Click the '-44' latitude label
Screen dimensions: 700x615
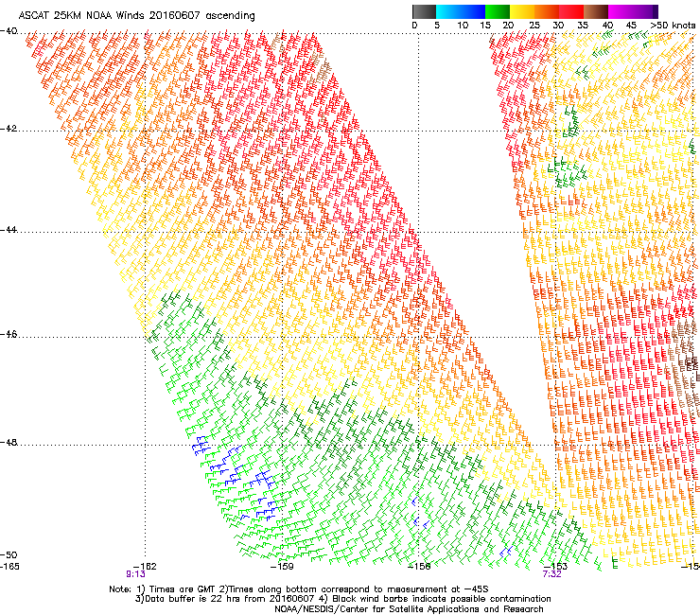pos(9,230)
